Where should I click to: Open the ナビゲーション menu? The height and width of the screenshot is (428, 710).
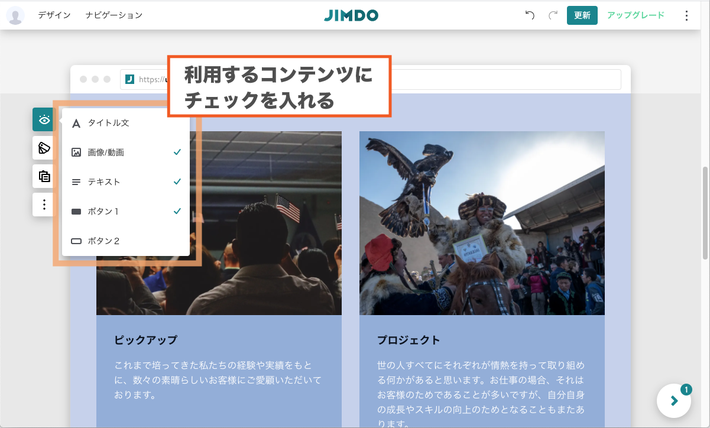click(114, 15)
